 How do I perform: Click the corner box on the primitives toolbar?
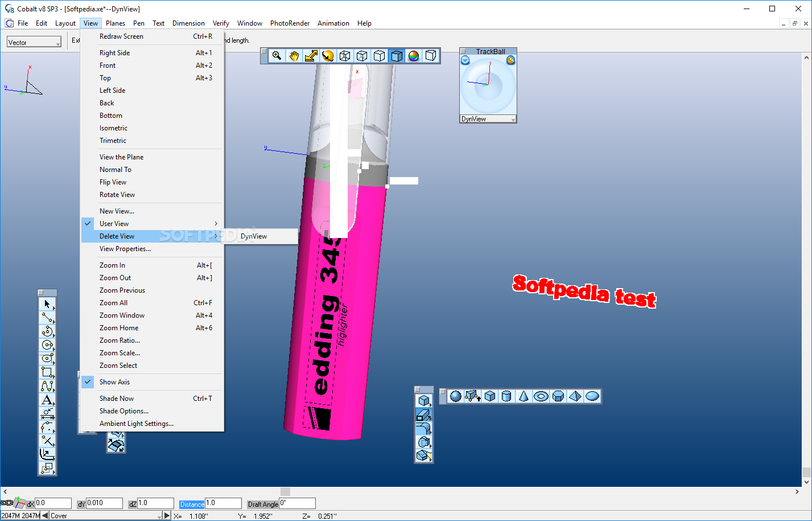click(x=443, y=392)
